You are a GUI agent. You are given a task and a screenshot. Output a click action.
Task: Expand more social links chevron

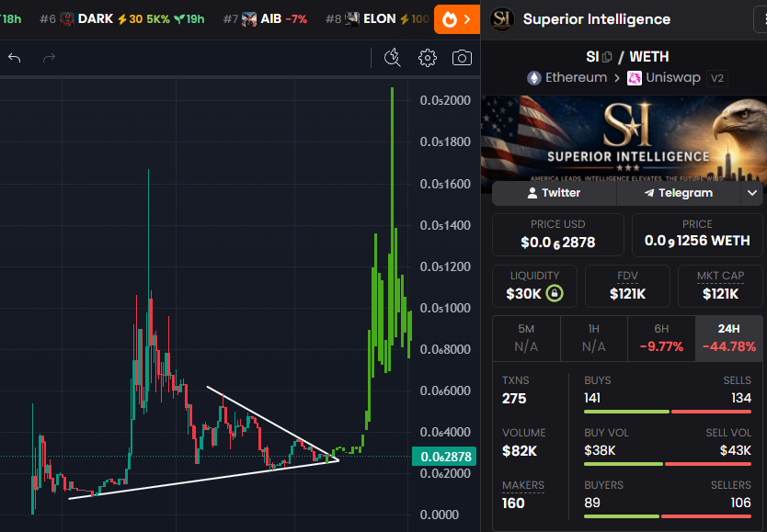coord(752,193)
